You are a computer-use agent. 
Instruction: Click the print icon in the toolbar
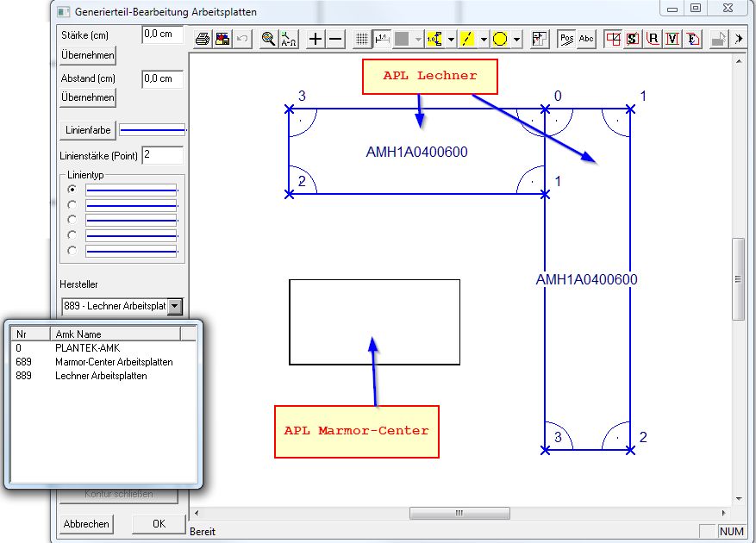point(202,39)
